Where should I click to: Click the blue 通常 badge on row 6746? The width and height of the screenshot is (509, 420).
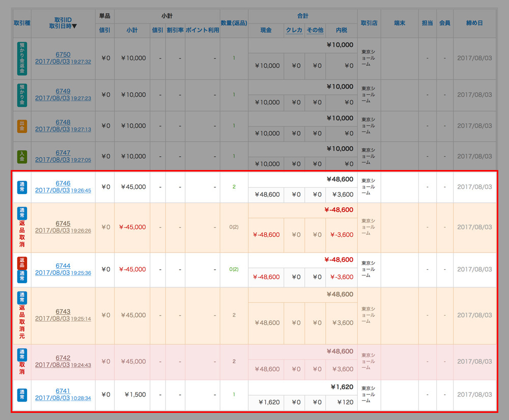22,187
